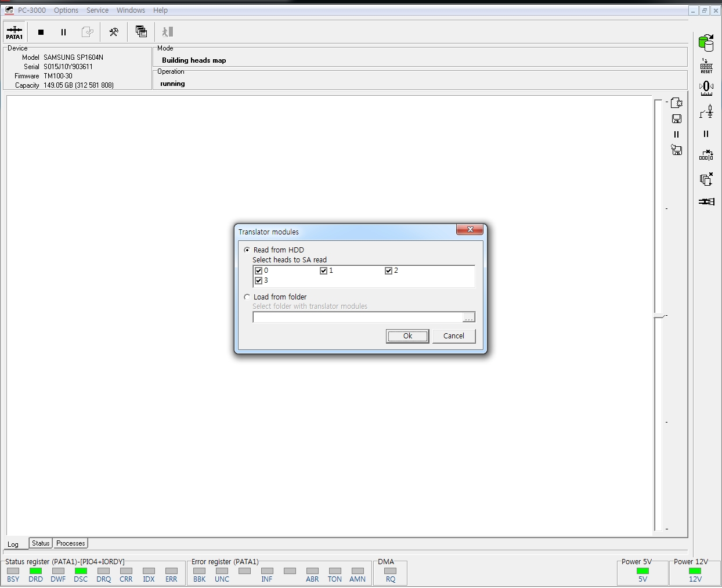Toggle head 3 checkbox
This screenshot has height=588, width=722.
pos(259,280)
